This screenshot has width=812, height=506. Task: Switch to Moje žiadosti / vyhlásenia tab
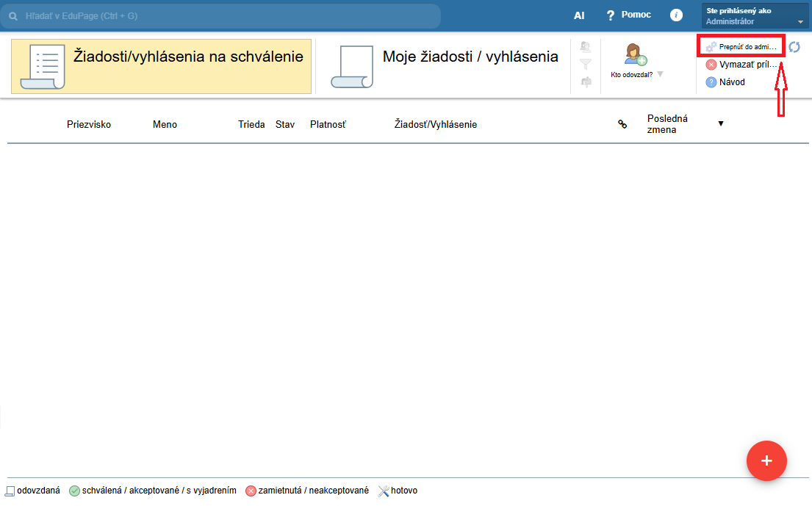tap(444, 66)
